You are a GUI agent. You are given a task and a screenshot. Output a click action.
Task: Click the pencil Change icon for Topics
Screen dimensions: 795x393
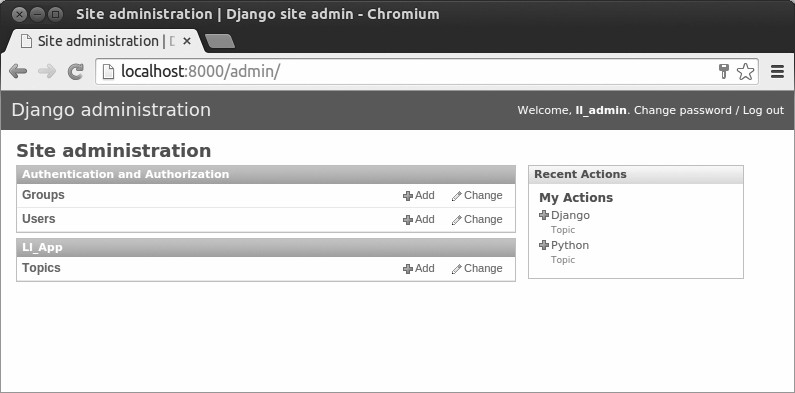[x=456, y=269]
